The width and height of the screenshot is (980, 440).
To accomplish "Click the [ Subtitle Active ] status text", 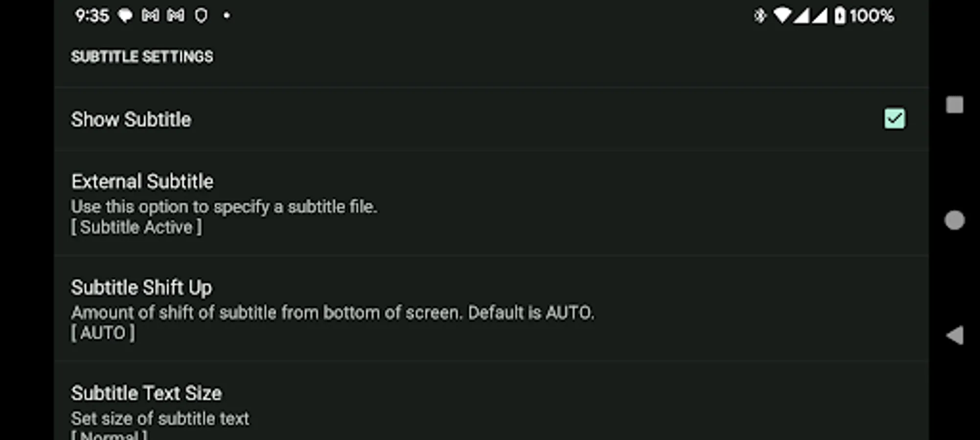I will (137, 226).
